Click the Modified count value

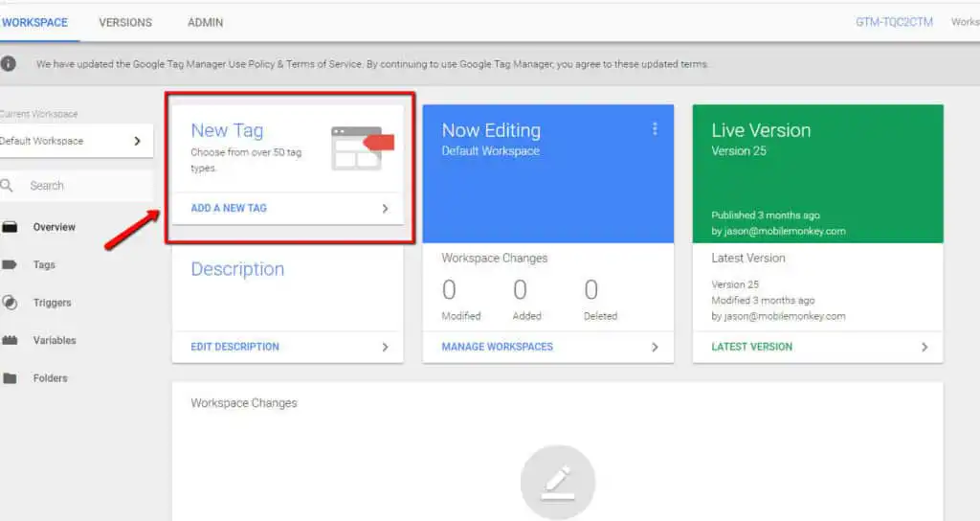[449, 290]
